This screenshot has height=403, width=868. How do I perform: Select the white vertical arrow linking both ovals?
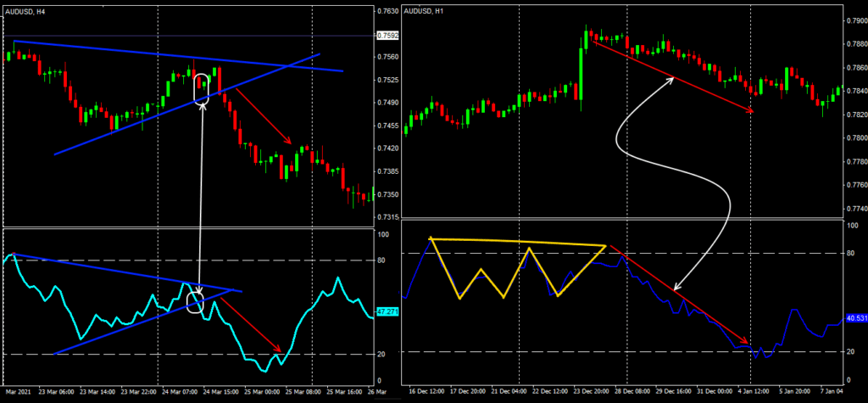click(x=201, y=195)
